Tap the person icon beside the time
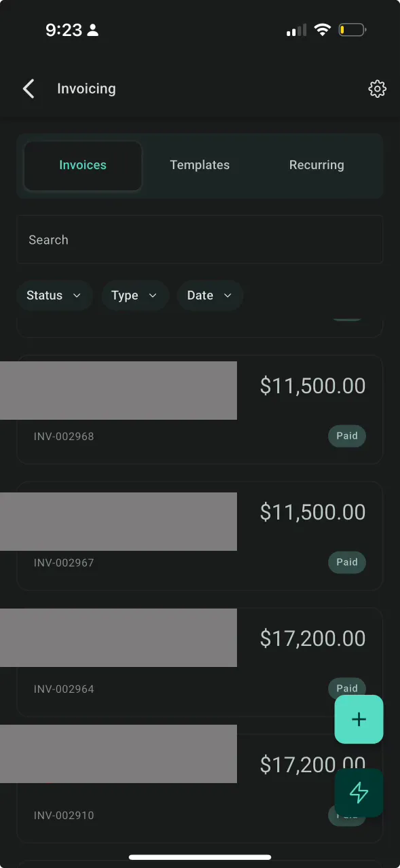 tap(93, 30)
